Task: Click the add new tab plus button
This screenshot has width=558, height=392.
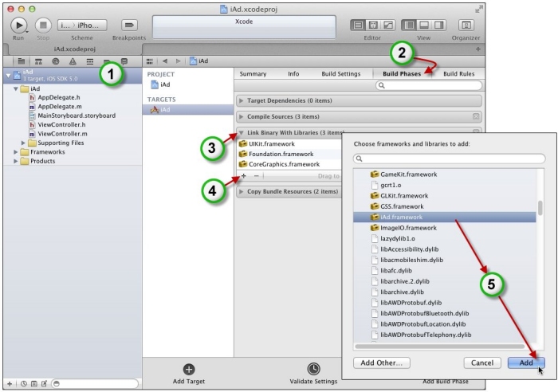Action: (x=478, y=49)
